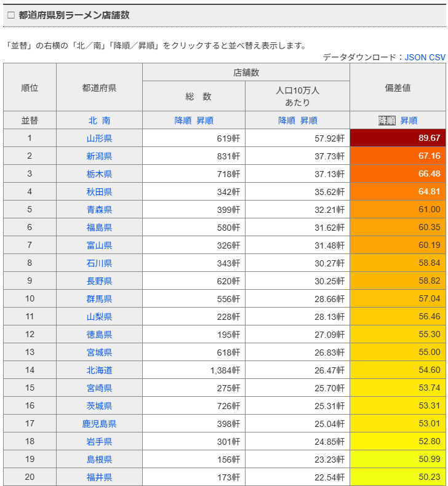Sort 偏差値 ascending (昇順)
The width and height of the screenshot is (448, 486).
(409, 120)
